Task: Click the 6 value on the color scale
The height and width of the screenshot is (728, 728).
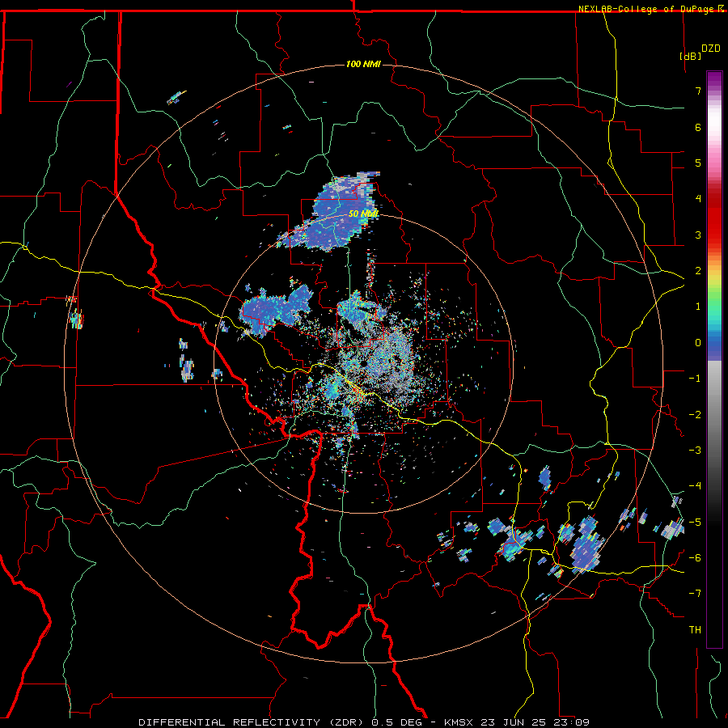Action: (x=698, y=127)
